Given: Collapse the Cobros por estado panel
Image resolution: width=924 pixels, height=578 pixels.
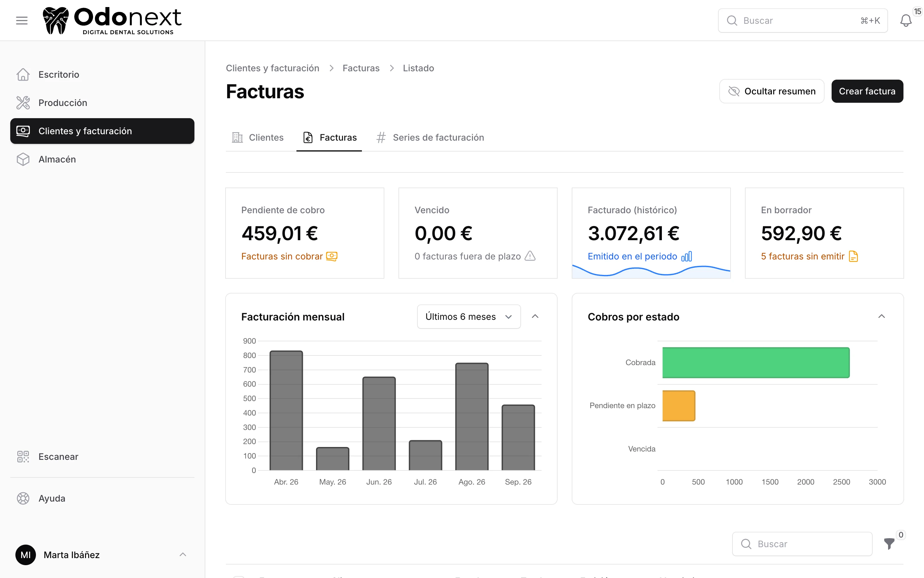Looking at the screenshot, I should pyautogui.click(x=882, y=317).
